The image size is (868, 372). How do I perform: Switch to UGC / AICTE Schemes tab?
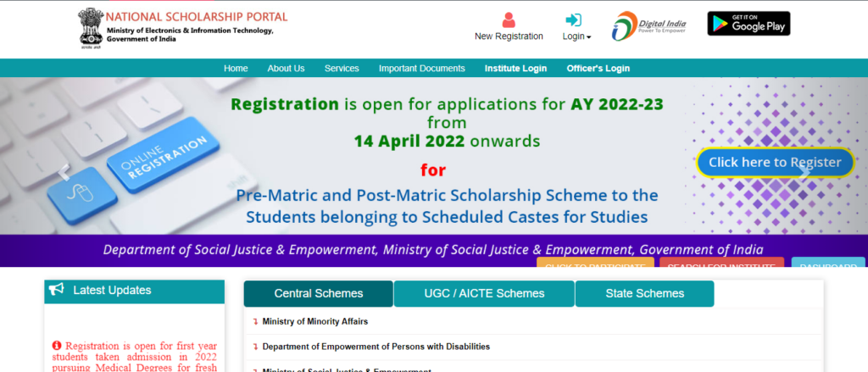(484, 294)
